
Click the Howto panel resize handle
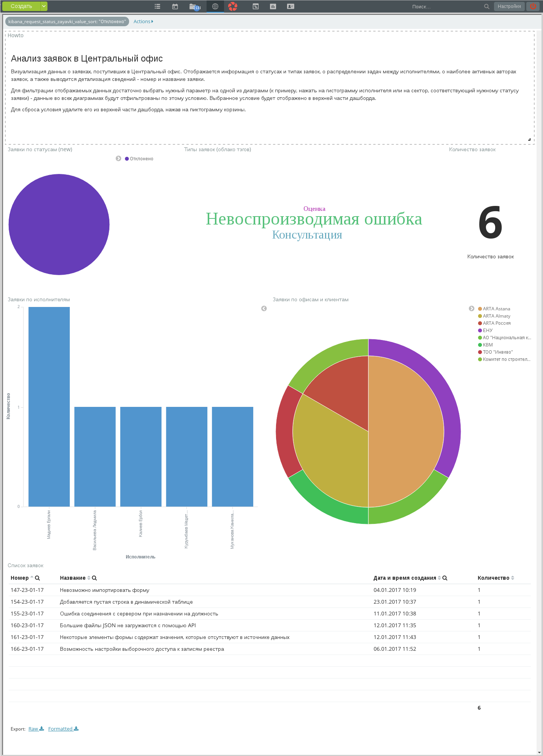529,139
